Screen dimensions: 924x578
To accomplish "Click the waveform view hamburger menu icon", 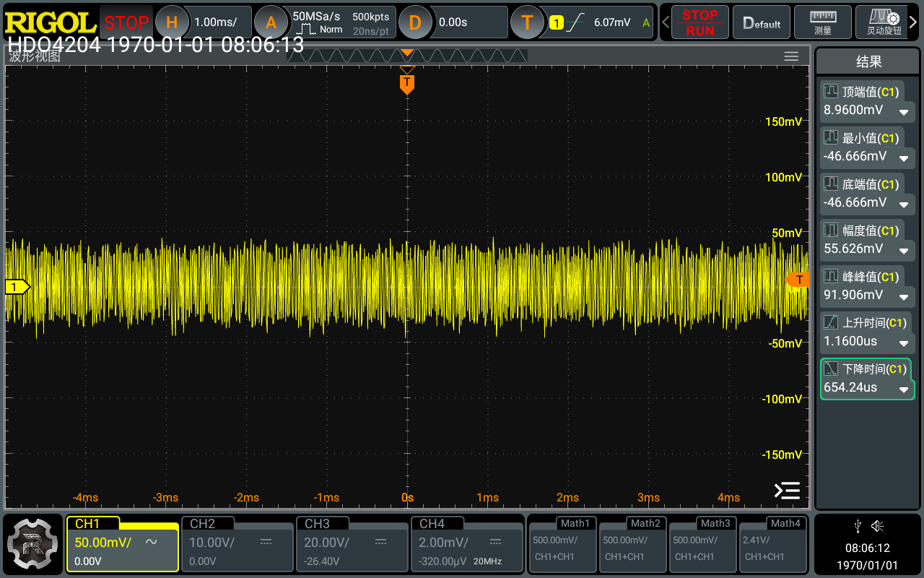I will (x=791, y=56).
